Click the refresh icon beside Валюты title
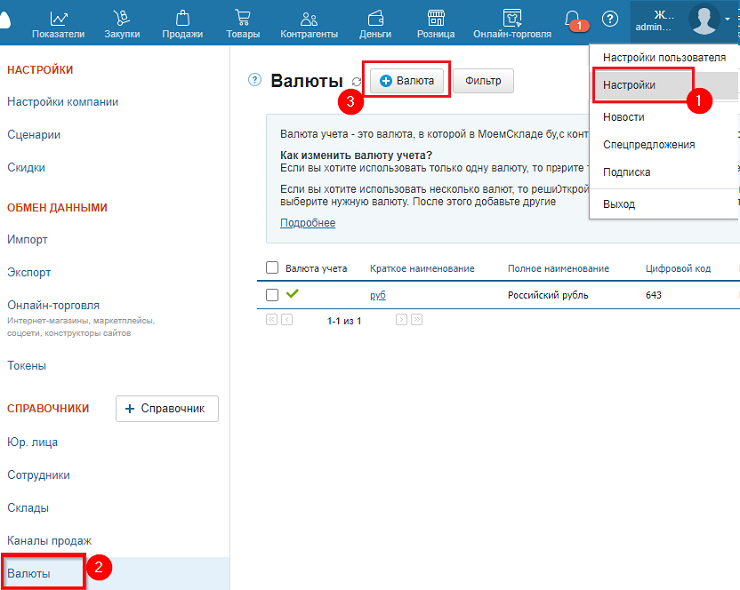Viewport: 740px width, 590px height. click(357, 82)
